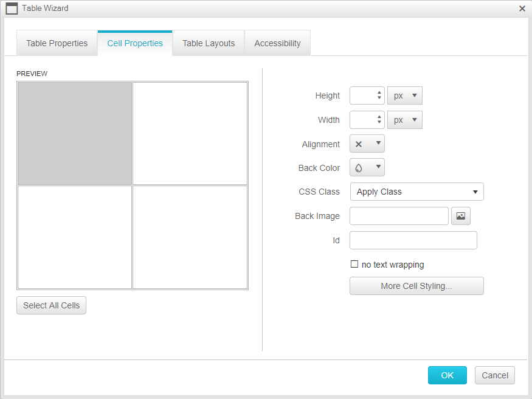Expand the CSS Class Apply Class dropdown
This screenshot has height=399, width=532.
point(416,192)
